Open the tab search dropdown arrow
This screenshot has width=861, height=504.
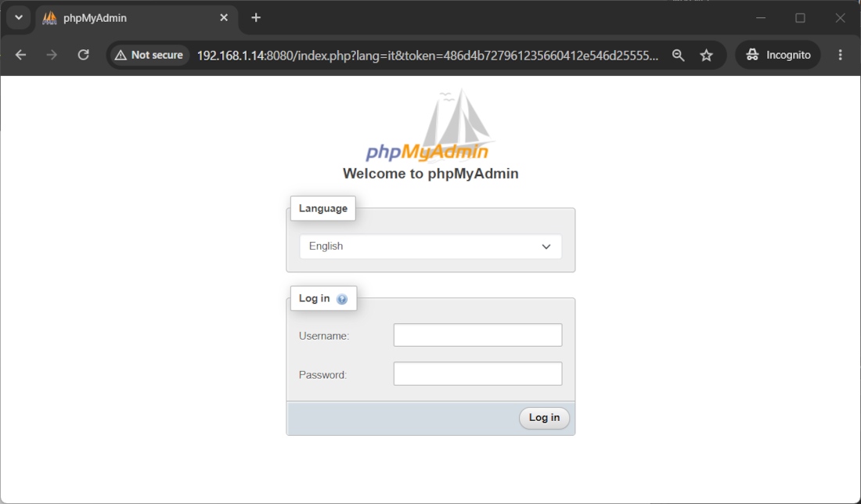tap(19, 17)
